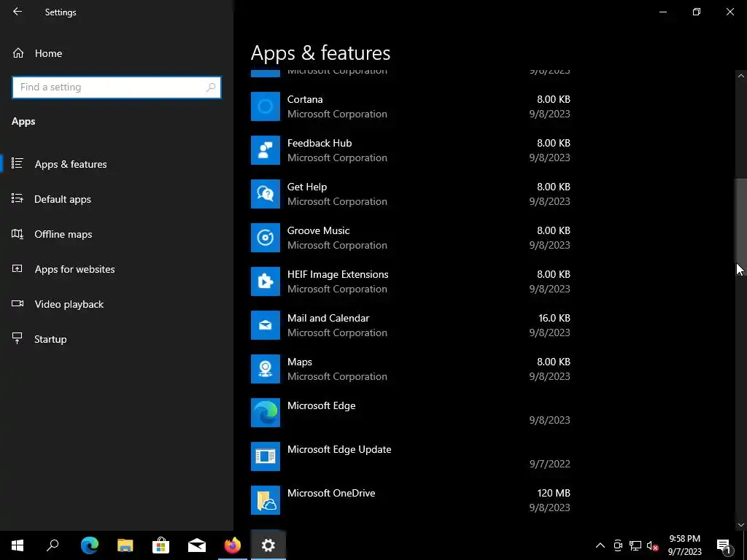Show hidden system tray icons
Screen dimensions: 747x560
coord(600,545)
